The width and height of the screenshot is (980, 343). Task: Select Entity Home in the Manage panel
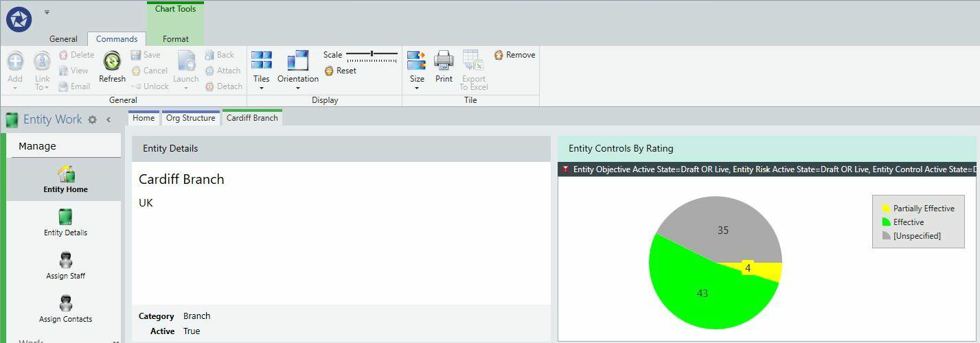point(65,180)
